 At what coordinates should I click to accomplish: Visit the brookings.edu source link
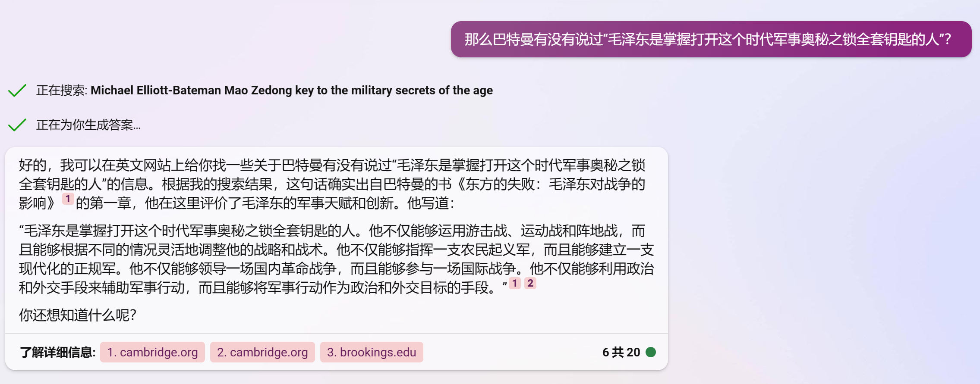(x=372, y=352)
